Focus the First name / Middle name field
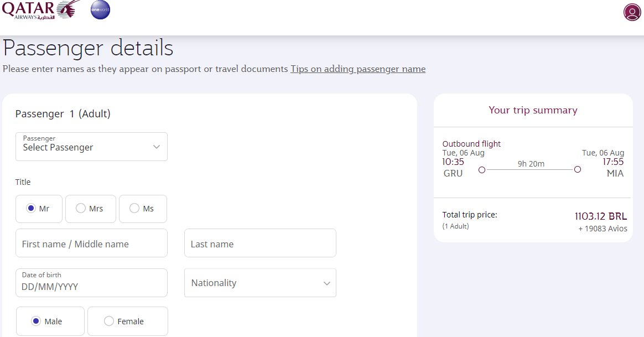This screenshot has height=337, width=644. point(91,243)
